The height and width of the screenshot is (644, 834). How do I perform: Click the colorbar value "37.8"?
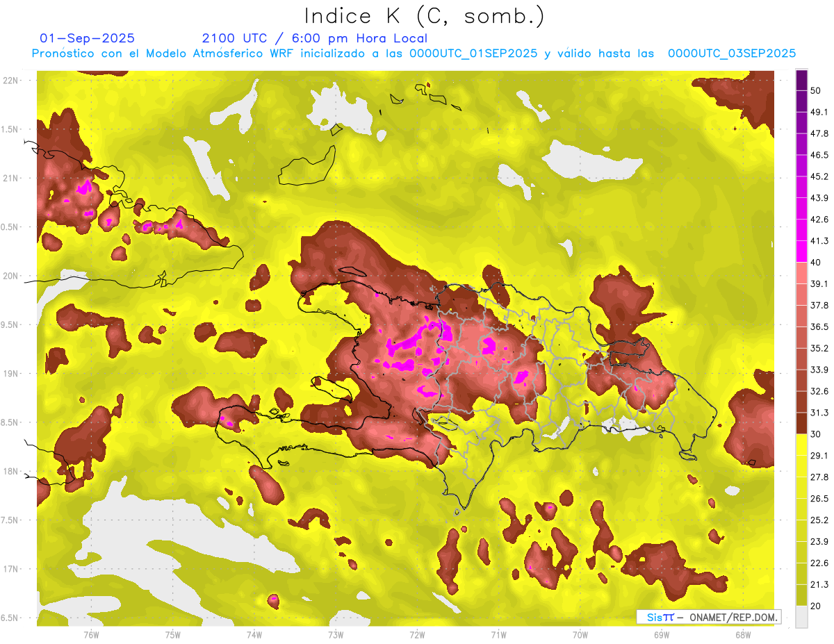point(819,305)
